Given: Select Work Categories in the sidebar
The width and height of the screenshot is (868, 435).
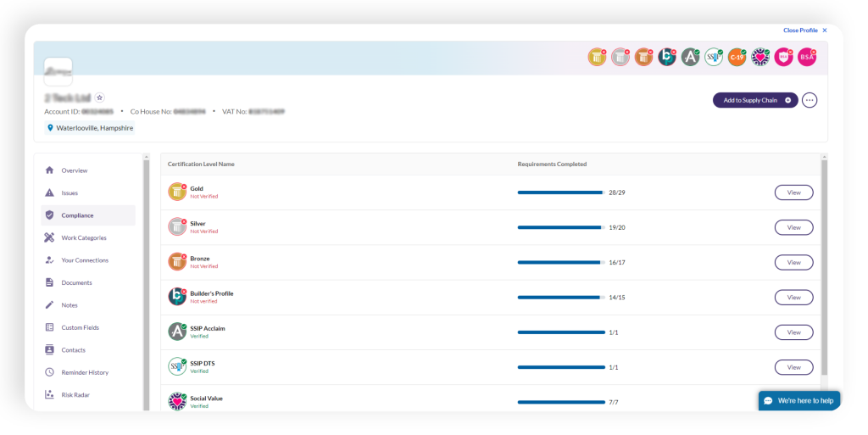Looking at the screenshot, I should point(83,238).
